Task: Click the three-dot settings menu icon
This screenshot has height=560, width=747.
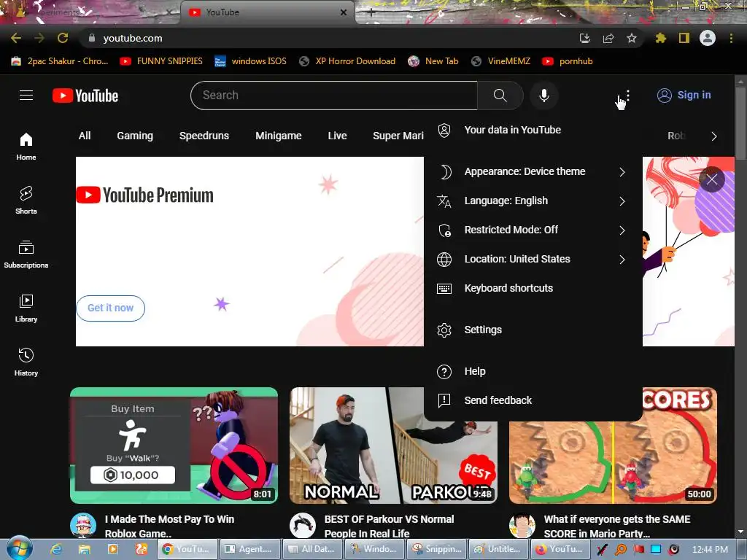Action: pyautogui.click(x=628, y=96)
